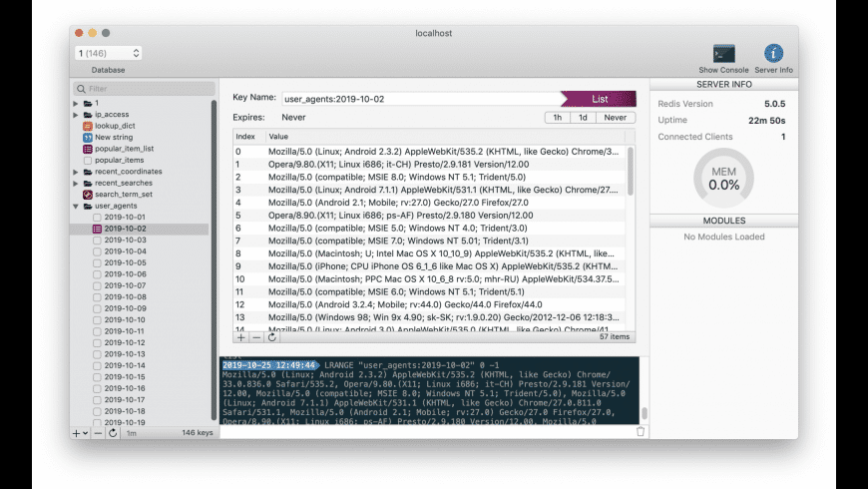Click the recent_searches folder icon
Viewport: 868px width, 489px height.
tap(88, 183)
